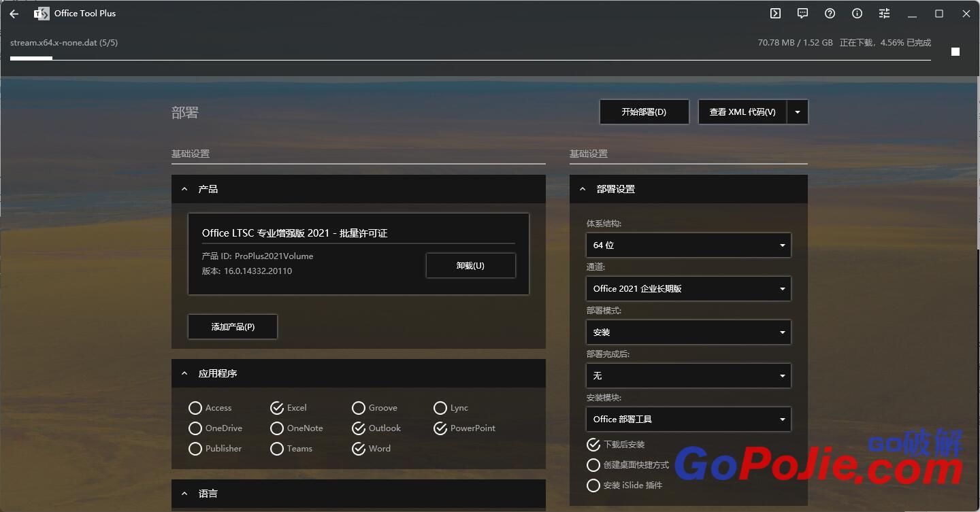This screenshot has width=980, height=512.
Task: Enable the Publisher application
Action: (215, 449)
